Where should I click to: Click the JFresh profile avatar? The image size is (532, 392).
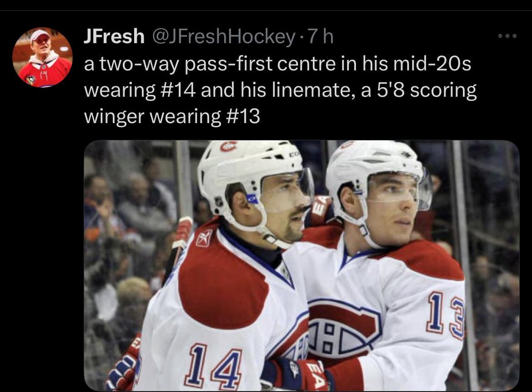tap(42, 57)
